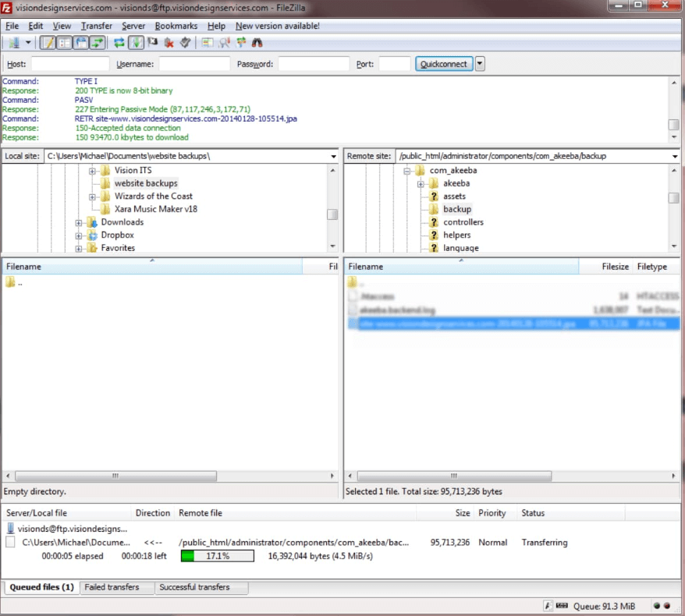Click the parent folder icon in local file list
Viewport: 685px width, 616px height.
[10, 282]
